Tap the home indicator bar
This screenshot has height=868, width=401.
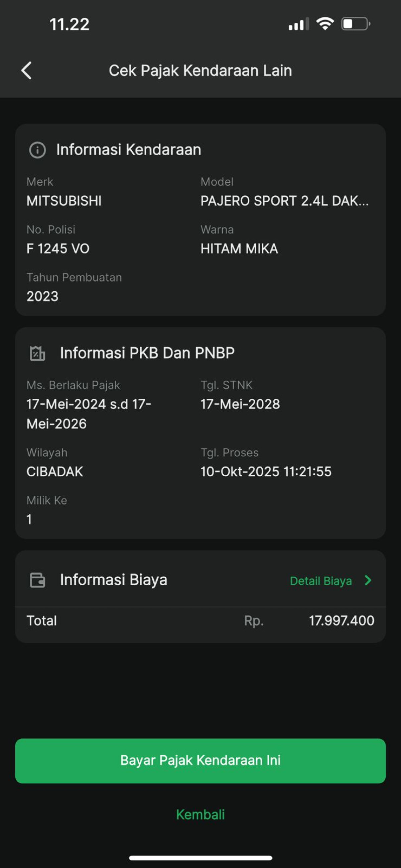pos(200,858)
